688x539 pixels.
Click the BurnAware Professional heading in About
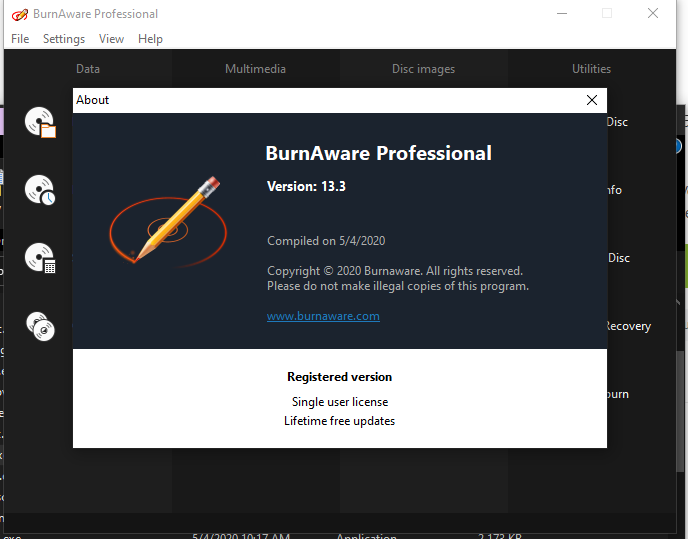(x=378, y=153)
